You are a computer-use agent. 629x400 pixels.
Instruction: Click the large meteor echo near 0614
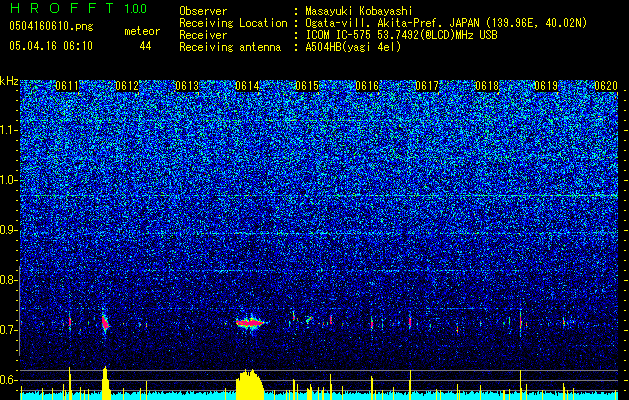pyautogui.click(x=251, y=322)
